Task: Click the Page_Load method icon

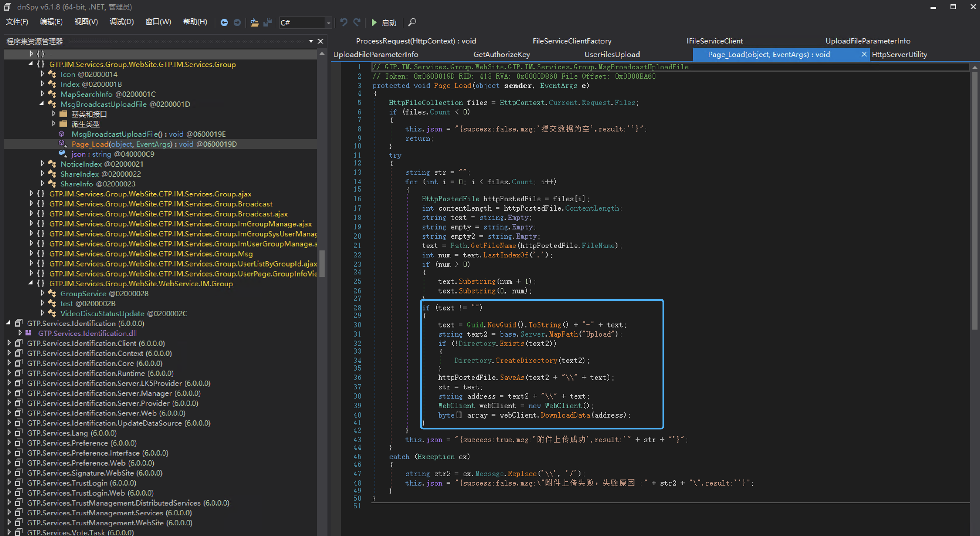Action: (62, 144)
